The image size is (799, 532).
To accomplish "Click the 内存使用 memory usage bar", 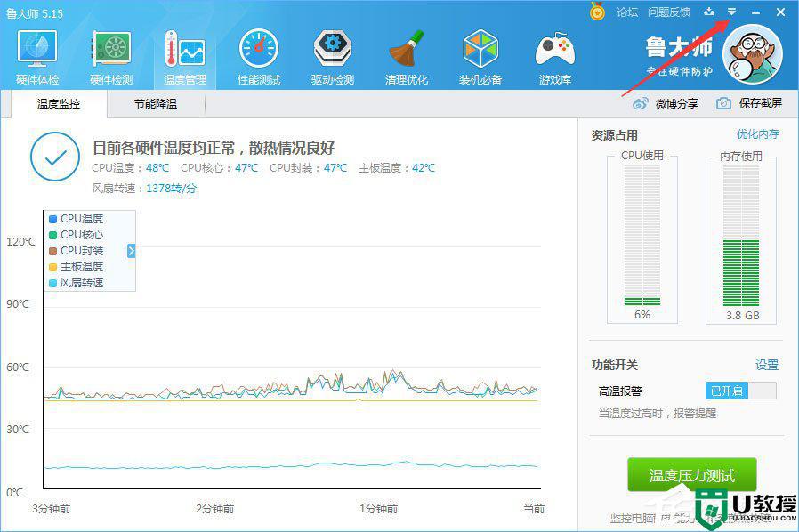I will point(740,240).
